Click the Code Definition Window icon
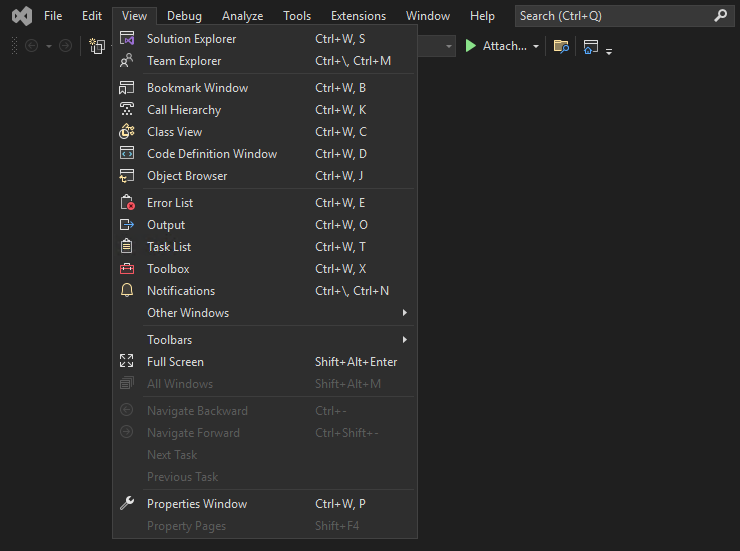This screenshot has width=740, height=551. tap(126, 153)
